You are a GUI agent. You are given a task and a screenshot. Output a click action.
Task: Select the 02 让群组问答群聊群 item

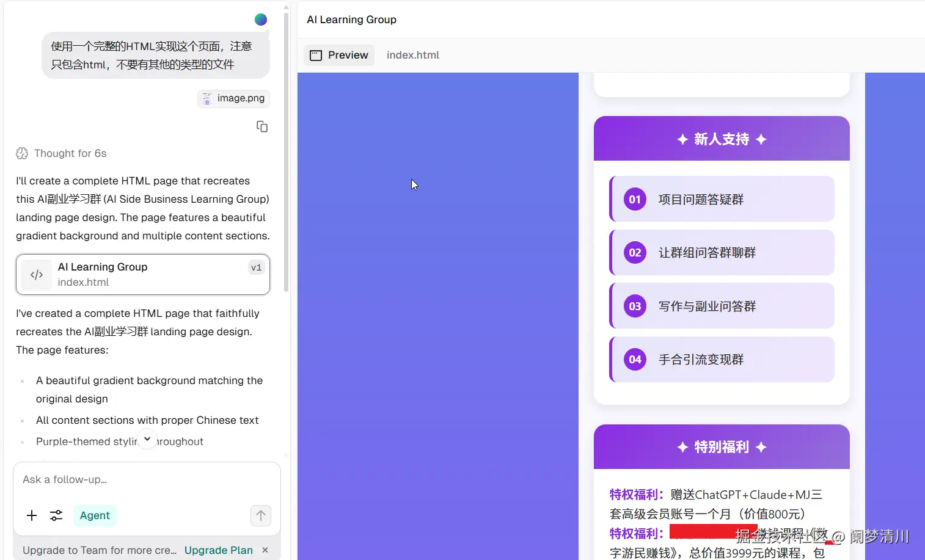[722, 252]
